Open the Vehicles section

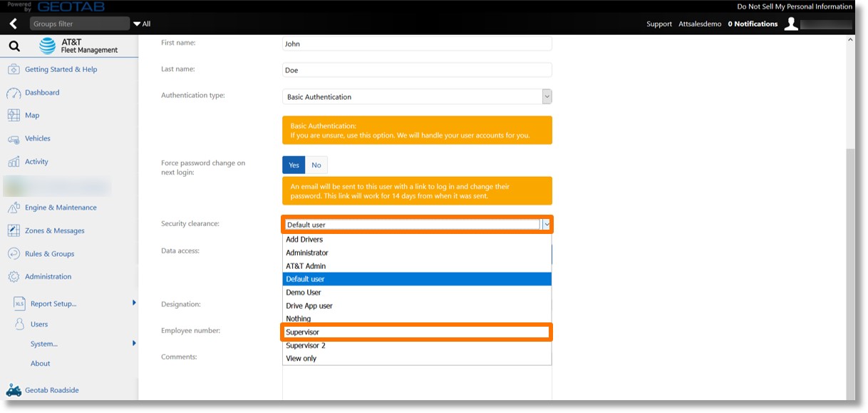38,139
